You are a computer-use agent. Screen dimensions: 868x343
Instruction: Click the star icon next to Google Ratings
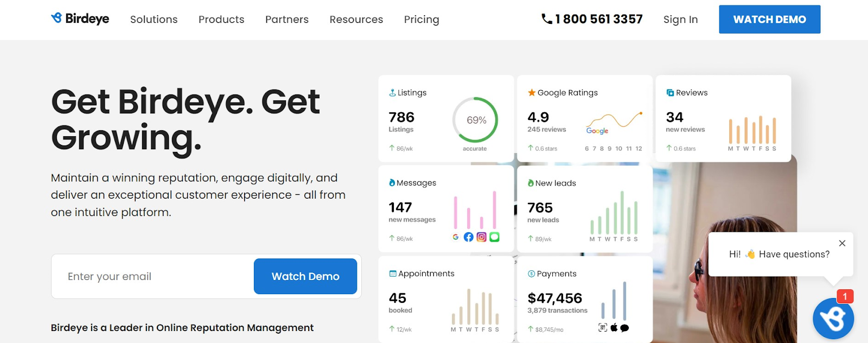click(x=532, y=93)
